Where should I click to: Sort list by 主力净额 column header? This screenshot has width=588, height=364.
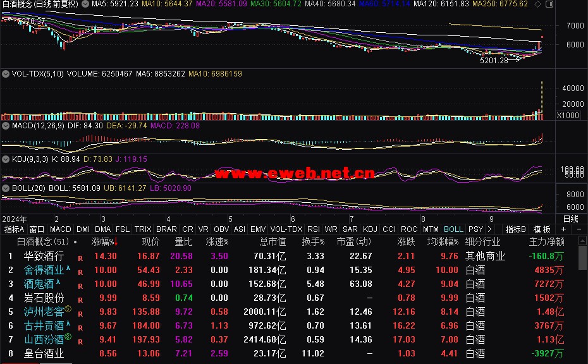546,242
